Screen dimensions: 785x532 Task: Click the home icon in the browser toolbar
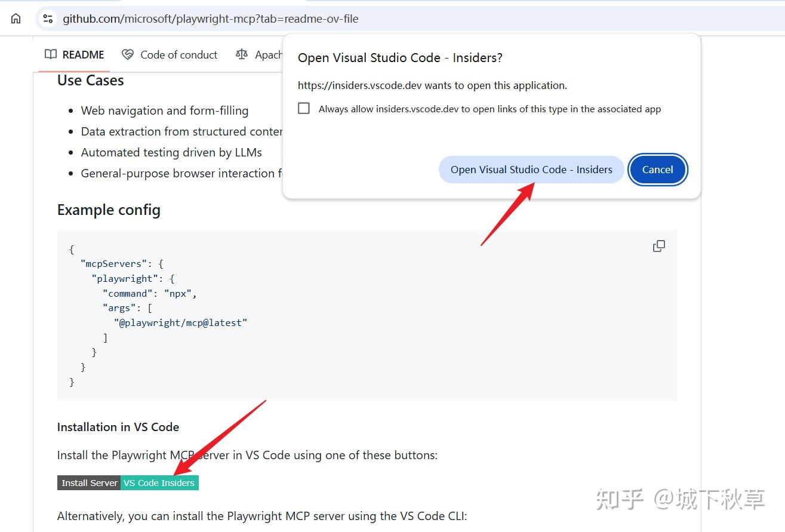pos(15,18)
